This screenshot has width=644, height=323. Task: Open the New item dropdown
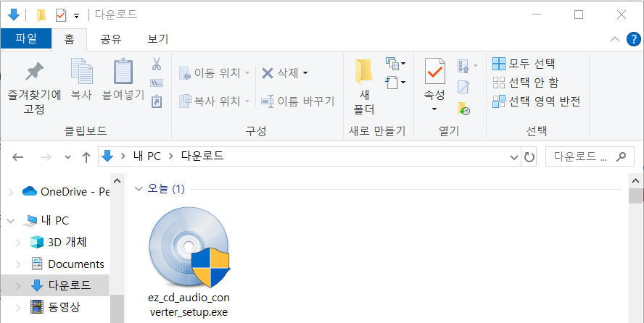point(395,64)
